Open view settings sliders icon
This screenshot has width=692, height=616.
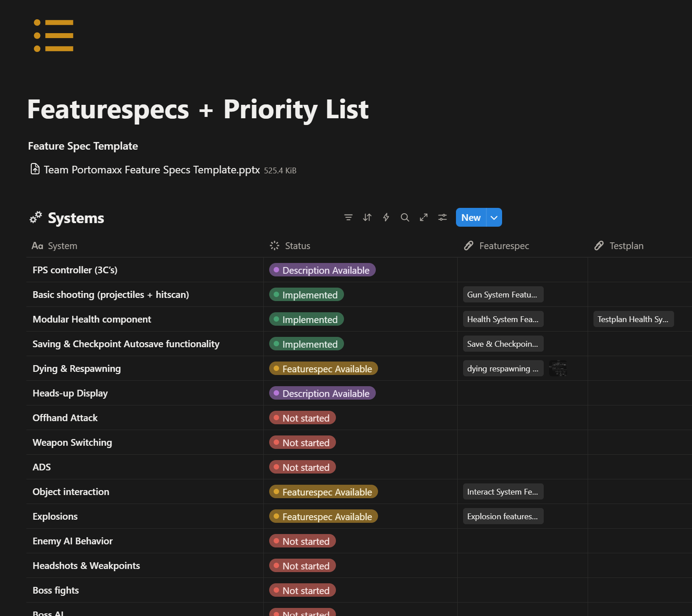tap(443, 217)
